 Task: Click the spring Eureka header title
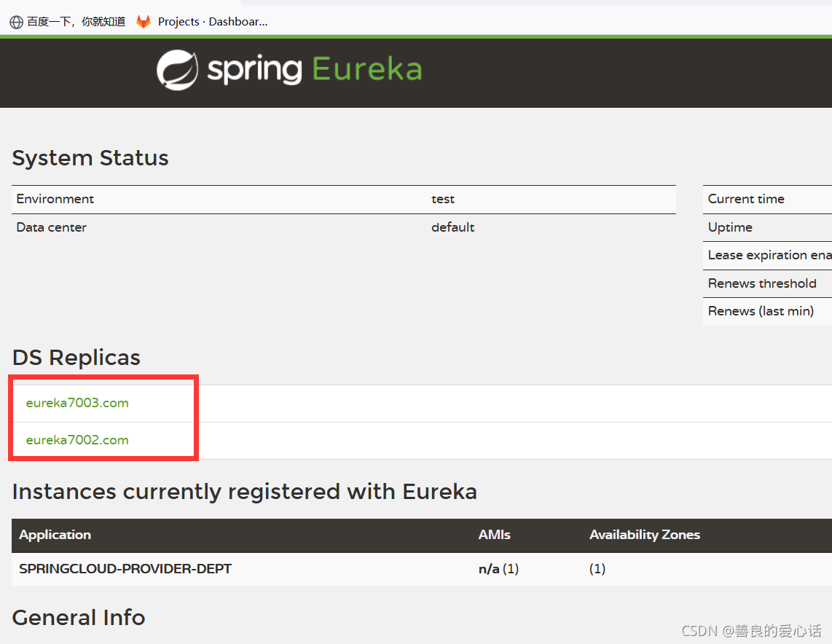tap(314, 70)
